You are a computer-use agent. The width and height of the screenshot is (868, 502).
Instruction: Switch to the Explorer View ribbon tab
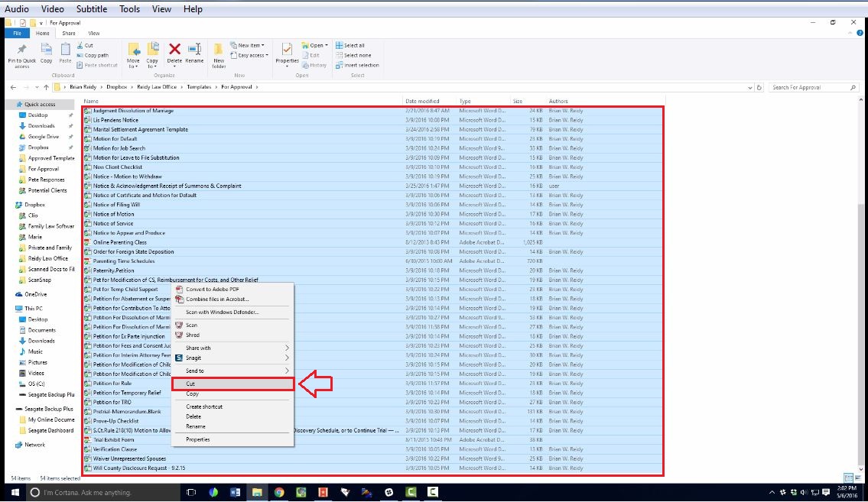(x=94, y=33)
